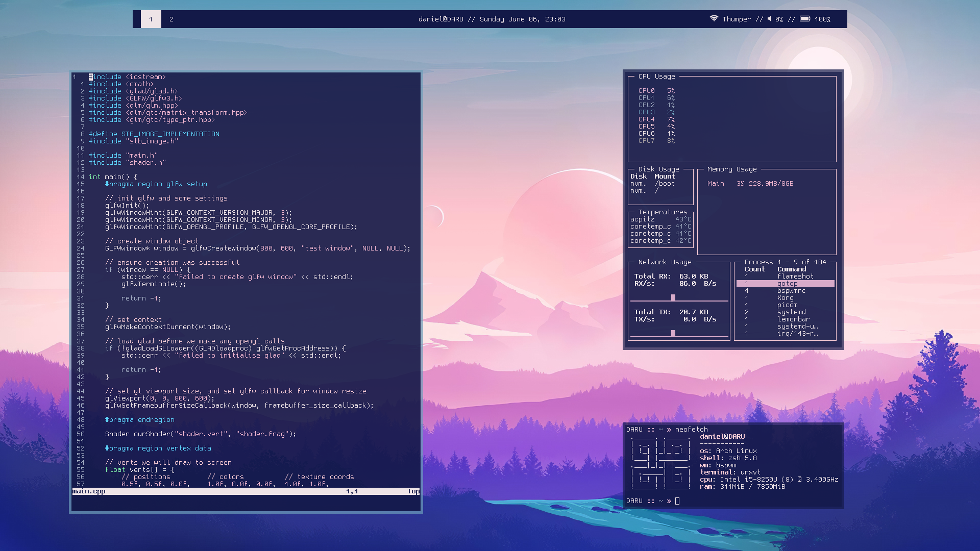Select the picom process row
Image resolution: width=980 pixels, height=551 pixels.
[x=785, y=305]
